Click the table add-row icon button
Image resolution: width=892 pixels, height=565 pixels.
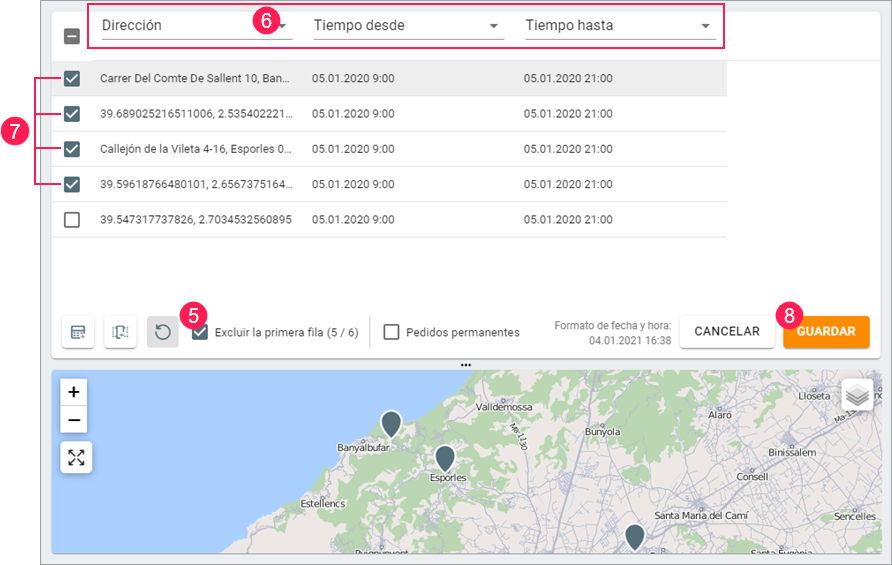click(x=78, y=332)
